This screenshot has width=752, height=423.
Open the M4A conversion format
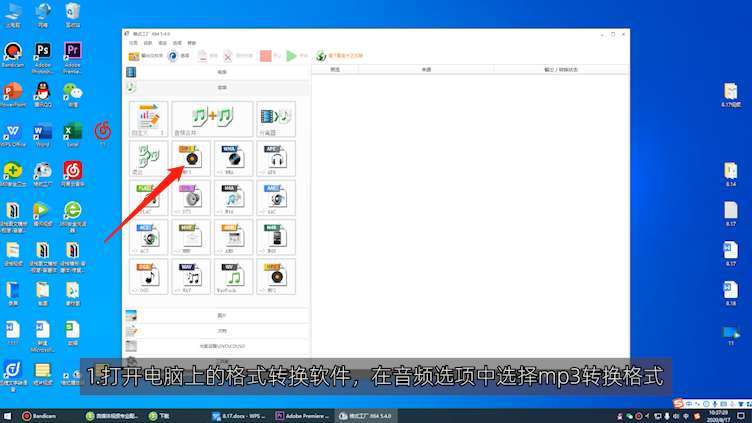click(x=232, y=197)
